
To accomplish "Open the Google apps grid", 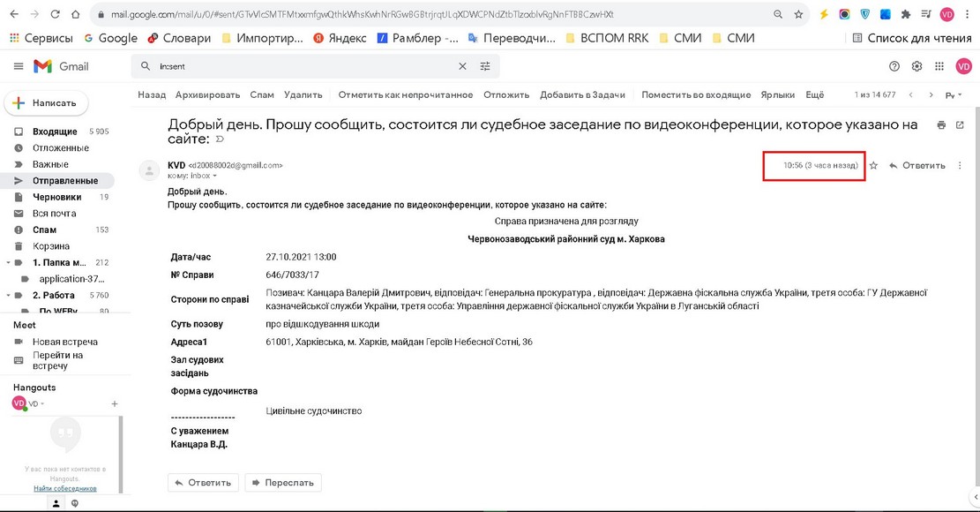I will (939, 66).
